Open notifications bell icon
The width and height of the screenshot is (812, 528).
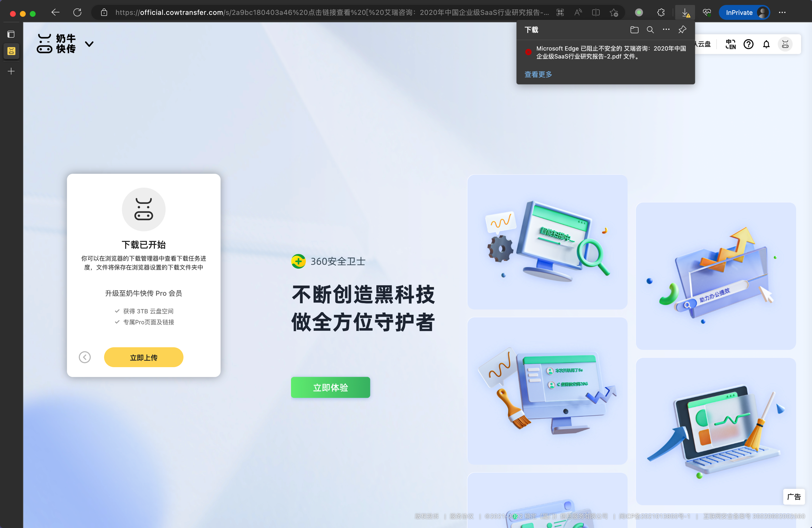point(766,44)
